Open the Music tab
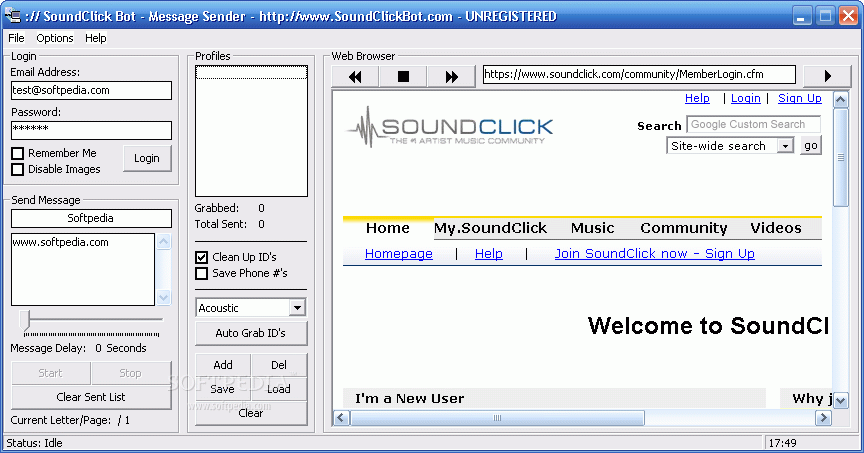 click(x=592, y=228)
